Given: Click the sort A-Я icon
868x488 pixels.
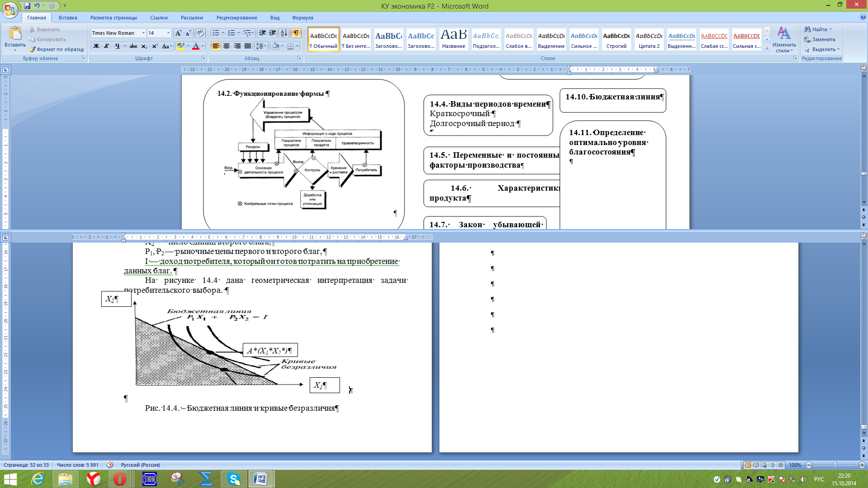Looking at the screenshot, I should pos(284,33).
